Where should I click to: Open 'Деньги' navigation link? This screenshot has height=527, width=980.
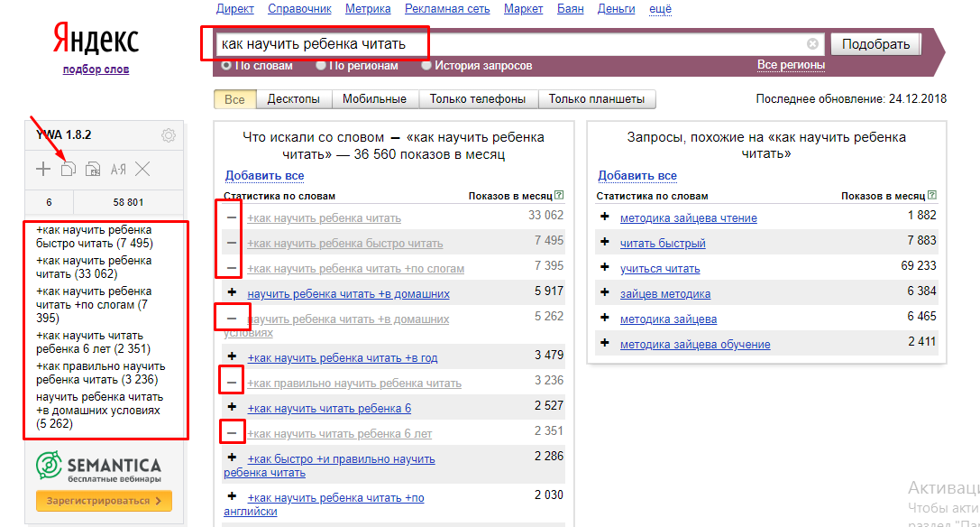pos(617,9)
